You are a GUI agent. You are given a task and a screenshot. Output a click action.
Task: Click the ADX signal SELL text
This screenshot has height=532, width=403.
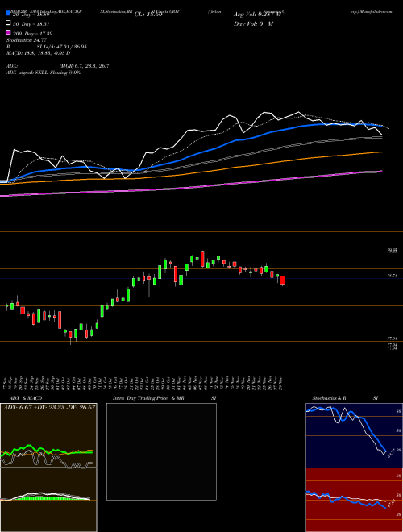pyautogui.click(x=44, y=73)
